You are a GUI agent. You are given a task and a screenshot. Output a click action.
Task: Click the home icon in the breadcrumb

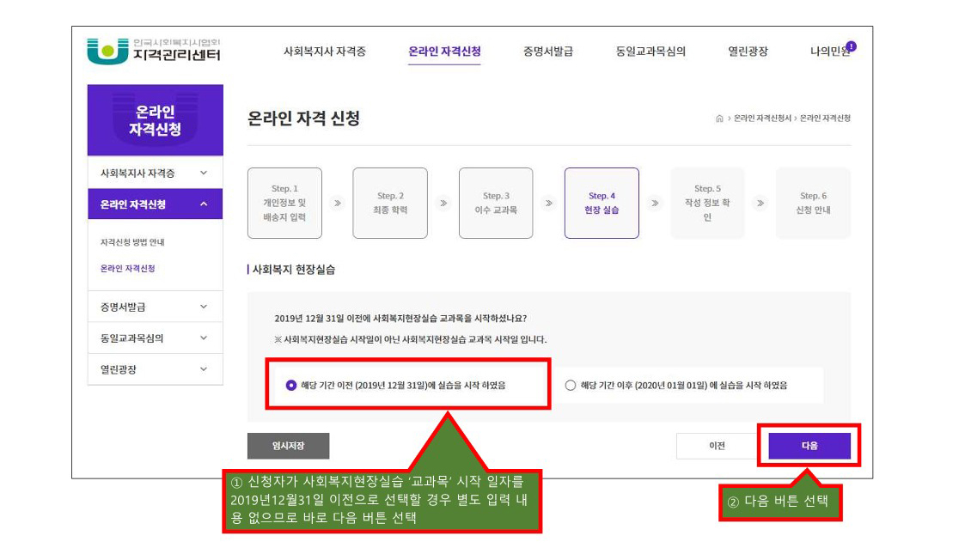point(719,119)
